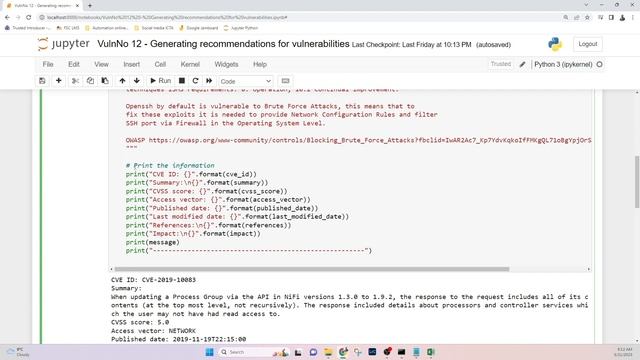Open the Jupyter Python bookmark
Image resolution: width=640 pixels, height=360 pixels.
click(241, 28)
